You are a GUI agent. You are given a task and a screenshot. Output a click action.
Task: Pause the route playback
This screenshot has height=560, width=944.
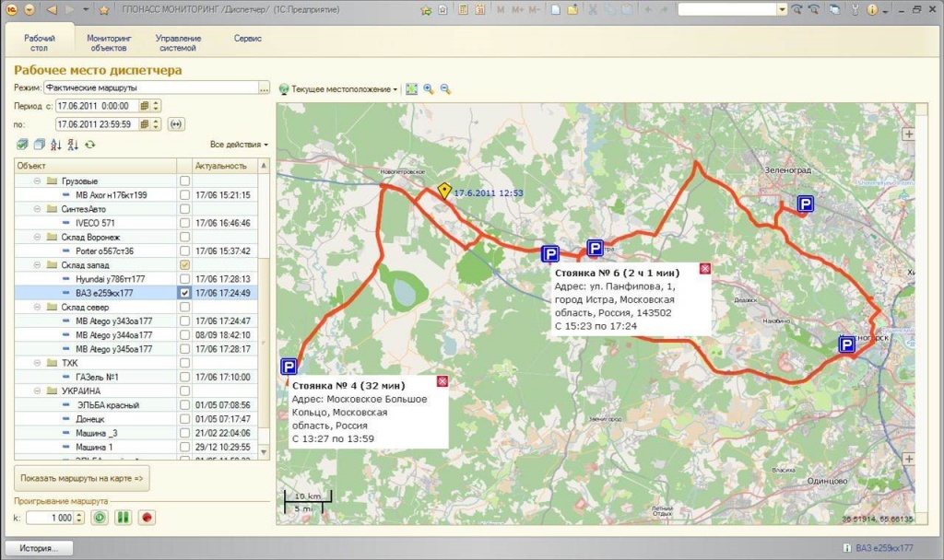(x=123, y=518)
